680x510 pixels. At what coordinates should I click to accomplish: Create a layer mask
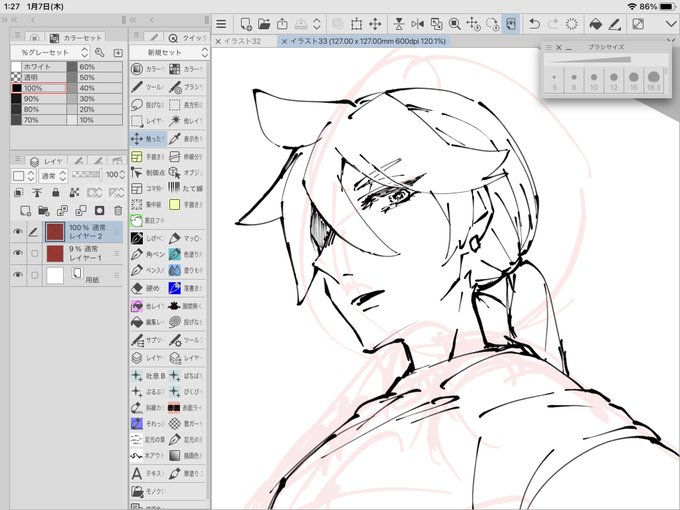pos(99,211)
